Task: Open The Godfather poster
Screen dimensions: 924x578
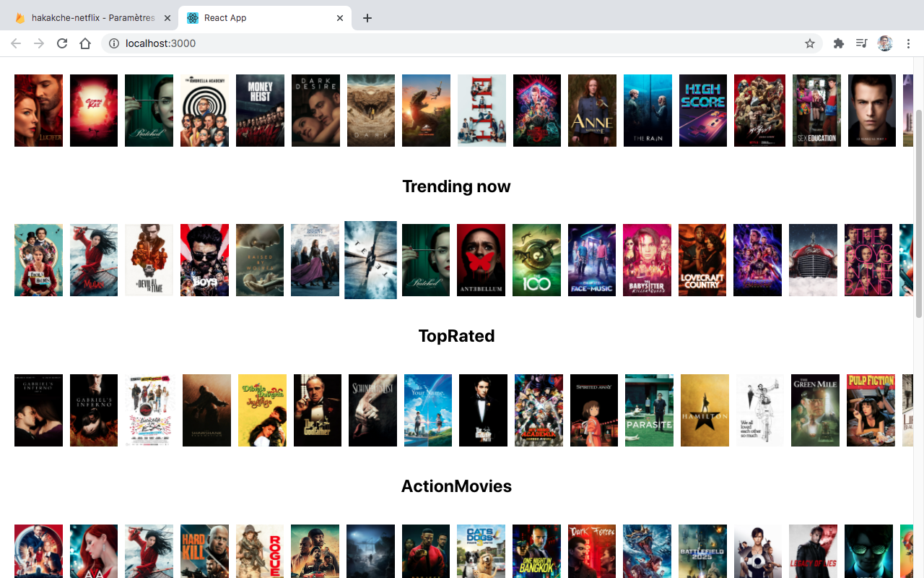Action: (x=318, y=410)
